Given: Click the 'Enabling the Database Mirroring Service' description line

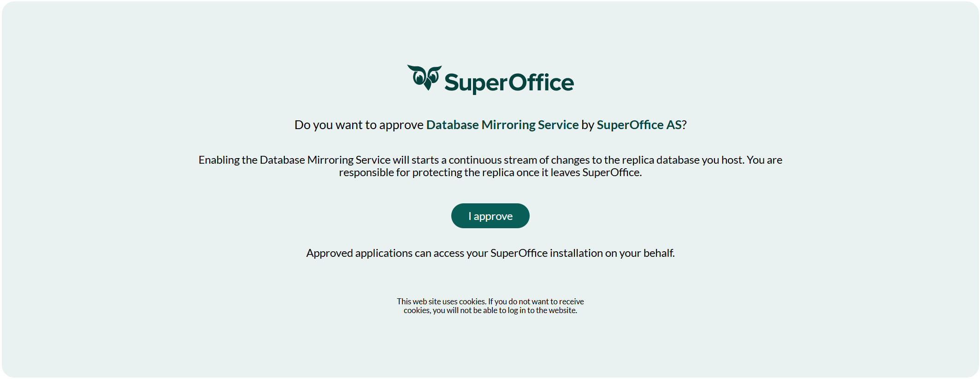Looking at the screenshot, I should (490, 160).
